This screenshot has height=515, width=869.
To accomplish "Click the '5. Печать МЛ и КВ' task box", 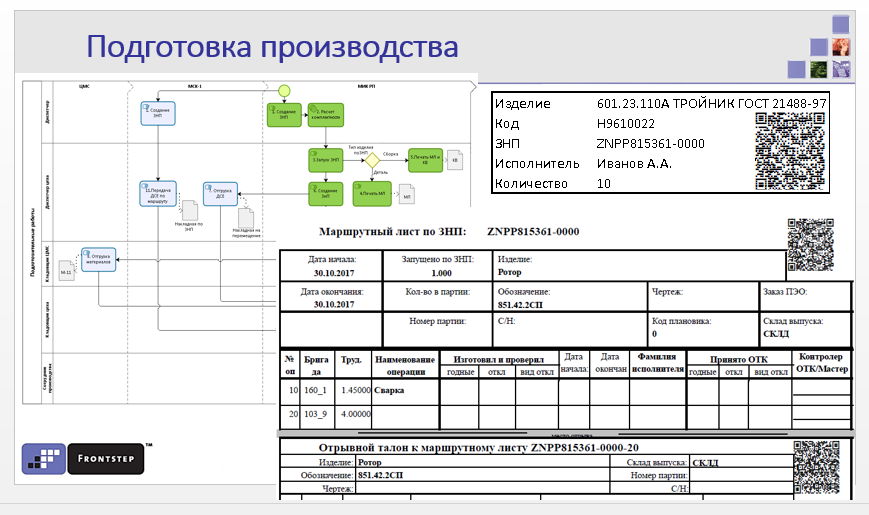I will 423,158.
